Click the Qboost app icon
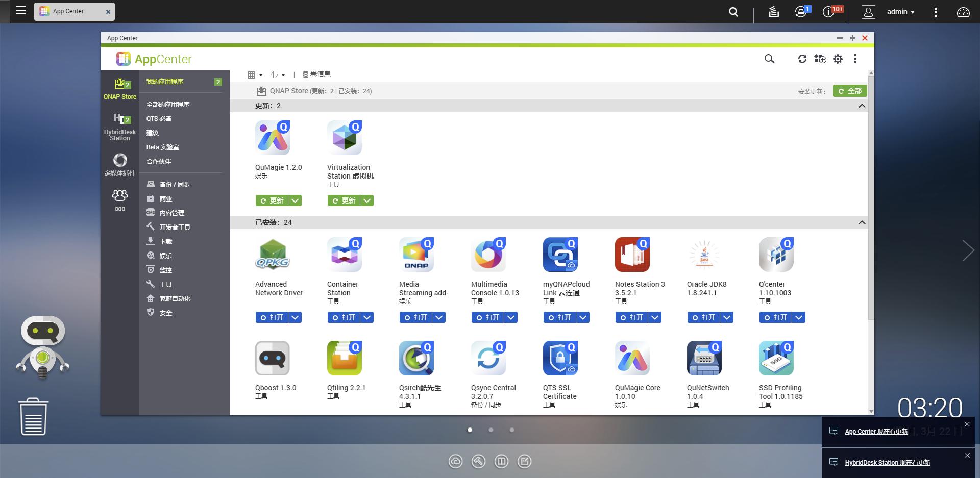Image resolution: width=980 pixels, height=478 pixels. (x=273, y=358)
